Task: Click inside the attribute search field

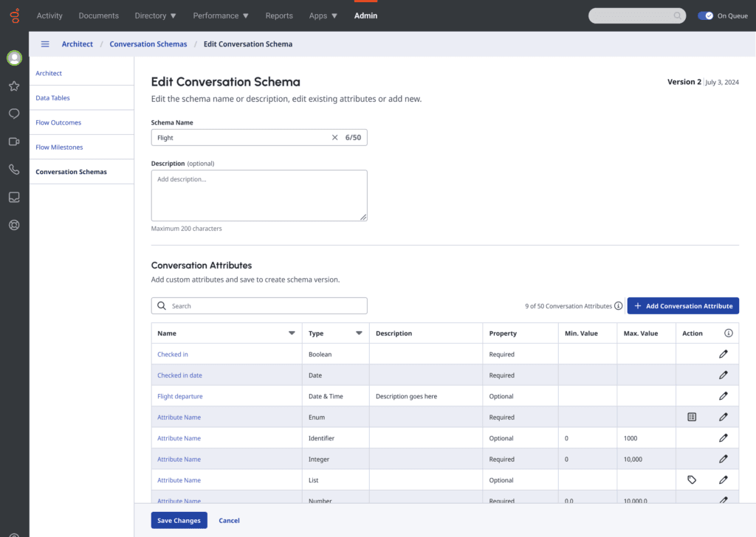Action: 259,305
